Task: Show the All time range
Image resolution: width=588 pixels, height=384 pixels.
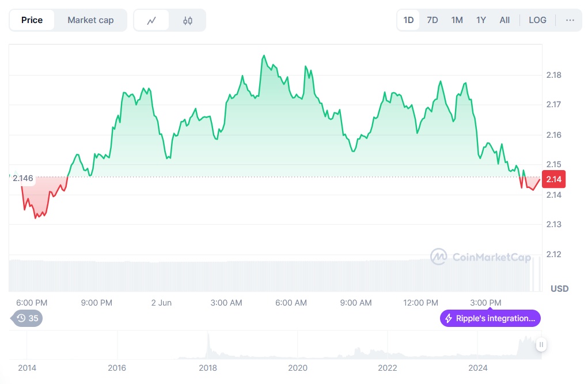Action: (504, 20)
